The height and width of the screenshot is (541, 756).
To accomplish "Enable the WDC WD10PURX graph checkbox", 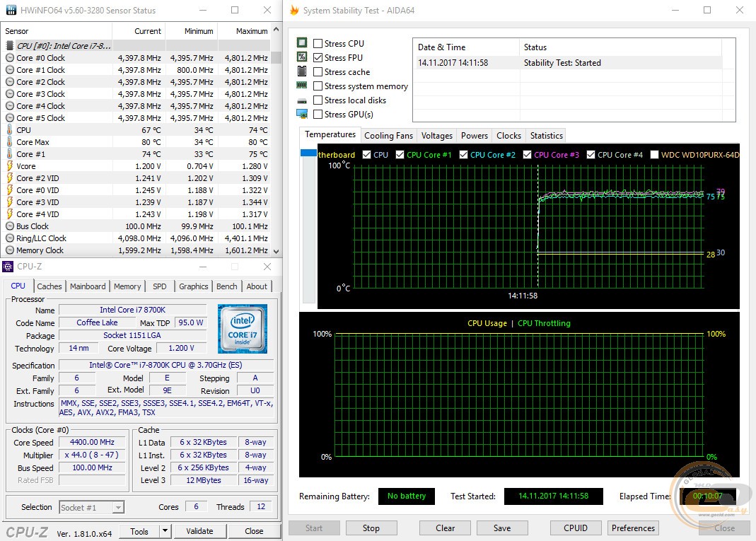I will coord(654,155).
